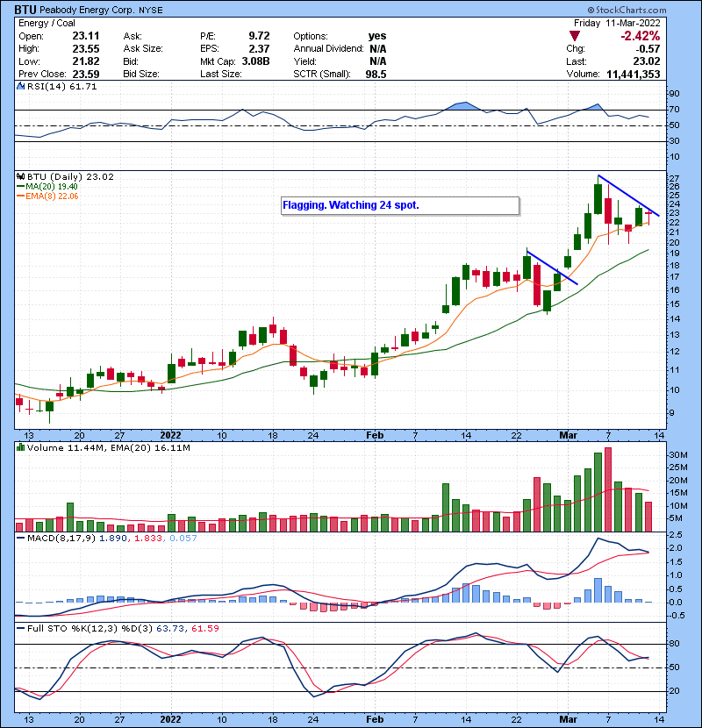
Task: Click the Open value 23.11
Action: 86,36
